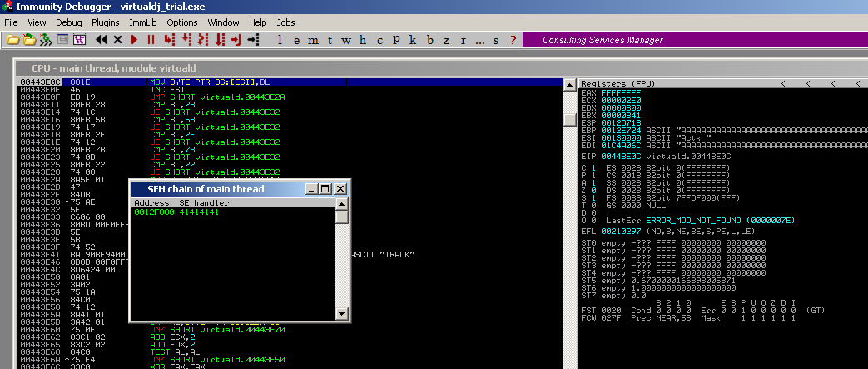
Task: Click the Trace into icon
Action: click(203, 39)
